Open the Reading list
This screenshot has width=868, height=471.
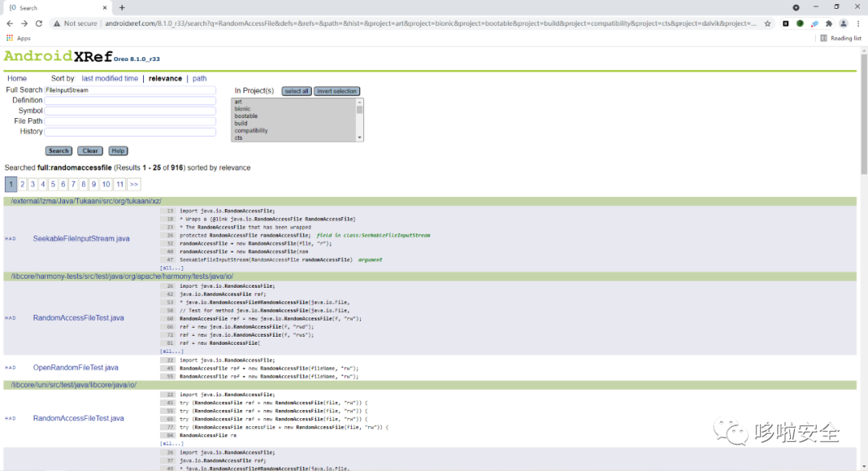point(841,39)
